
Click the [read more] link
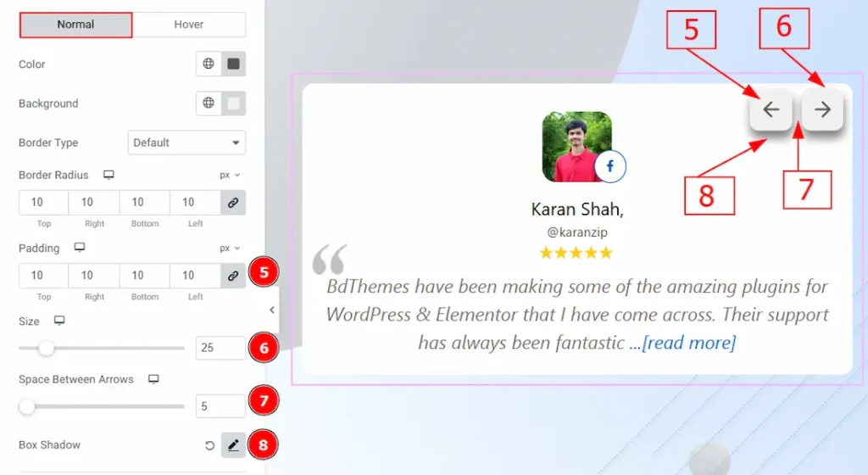pos(688,343)
